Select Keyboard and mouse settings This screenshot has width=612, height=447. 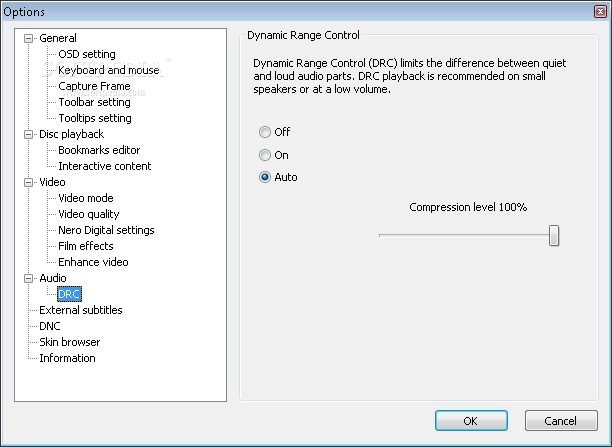pyautogui.click(x=108, y=70)
